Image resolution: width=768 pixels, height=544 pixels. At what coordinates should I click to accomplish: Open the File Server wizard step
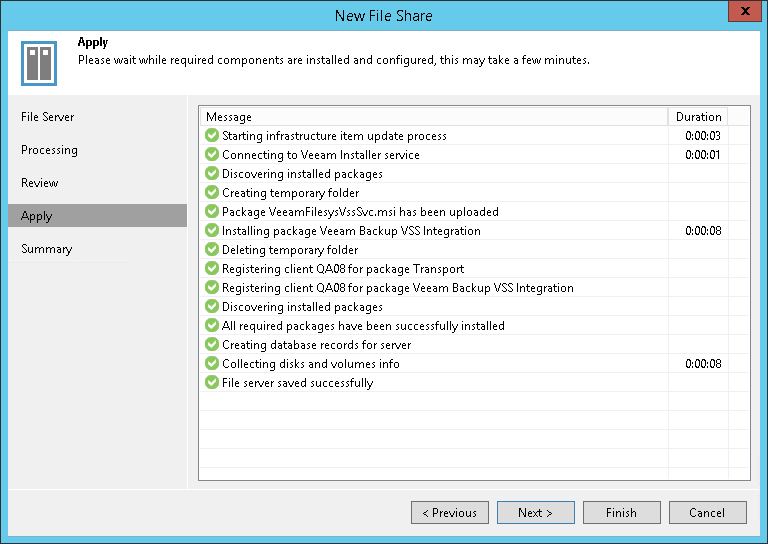coord(48,117)
